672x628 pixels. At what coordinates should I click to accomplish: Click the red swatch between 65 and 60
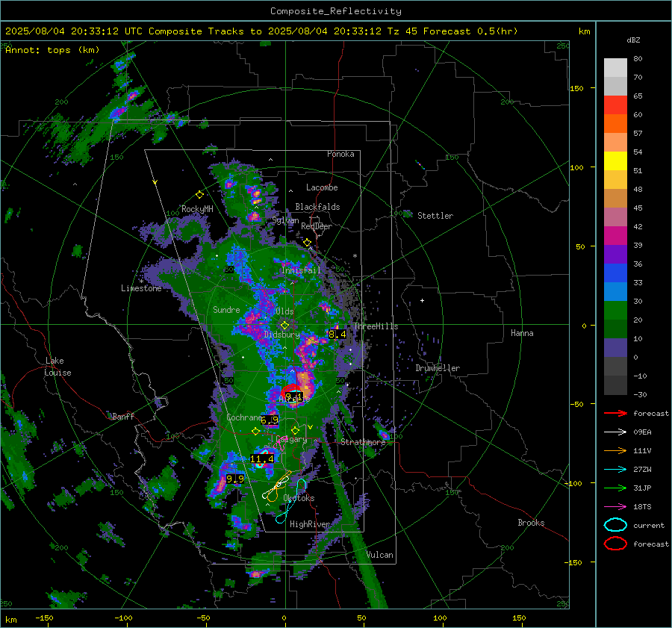[x=615, y=105]
